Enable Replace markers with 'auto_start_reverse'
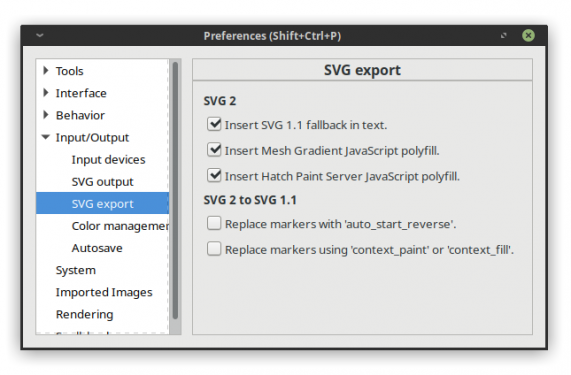 click(x=214, y=223)
